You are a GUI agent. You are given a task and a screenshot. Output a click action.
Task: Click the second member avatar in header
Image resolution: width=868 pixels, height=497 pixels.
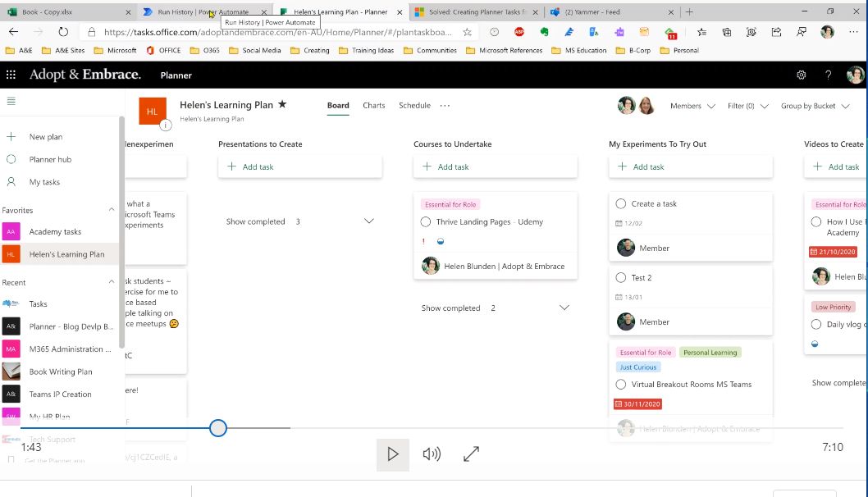pyautogui.click(x=646, y=105)
